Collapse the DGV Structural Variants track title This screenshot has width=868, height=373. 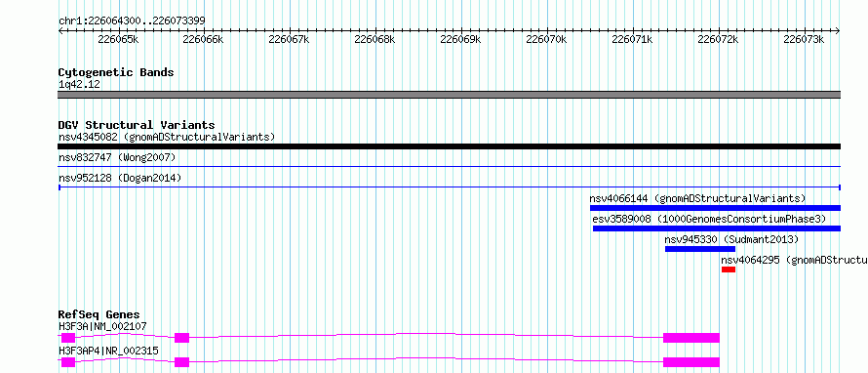click(137, 125)
